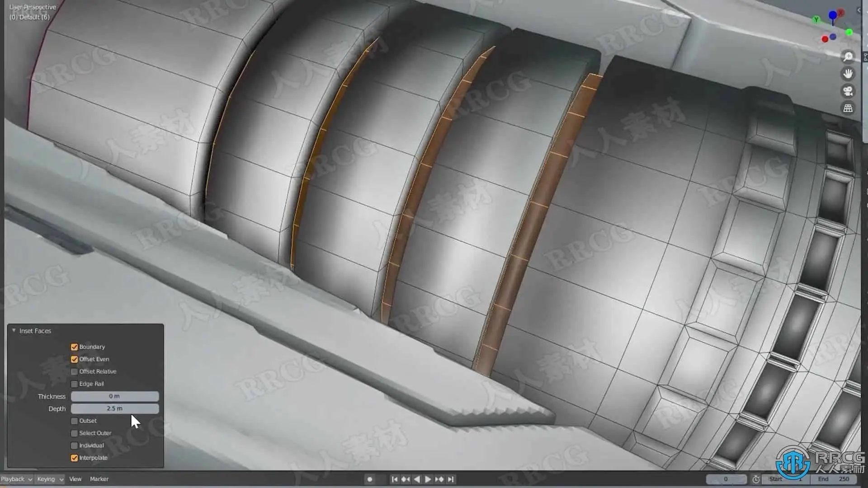This screenshot has height=488, width=868.
Task: Toggle the camera view icon
Action: tap(848, 91)
